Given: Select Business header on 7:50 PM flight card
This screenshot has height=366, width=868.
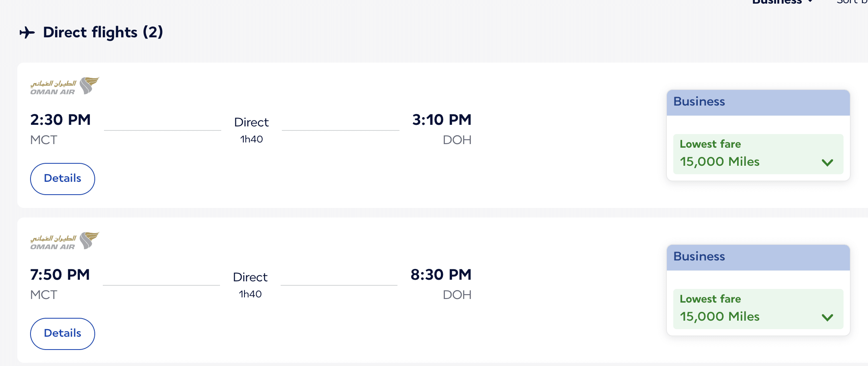Looking at the screenshot, I should [x=699, y=257].
